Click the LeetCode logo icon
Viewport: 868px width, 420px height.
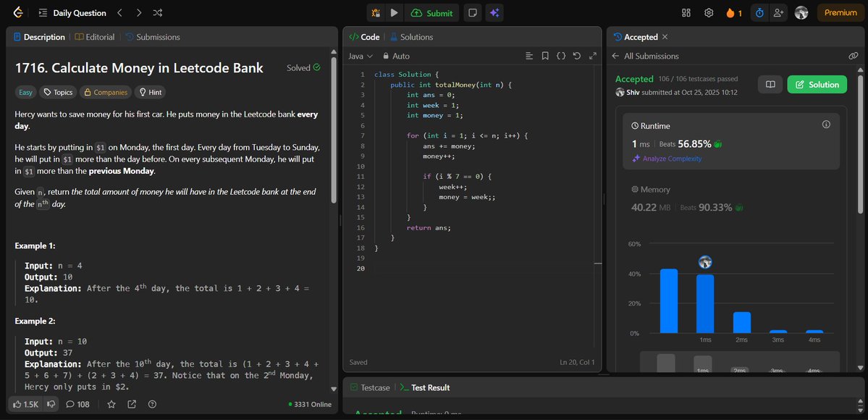[x=18, y=13]
